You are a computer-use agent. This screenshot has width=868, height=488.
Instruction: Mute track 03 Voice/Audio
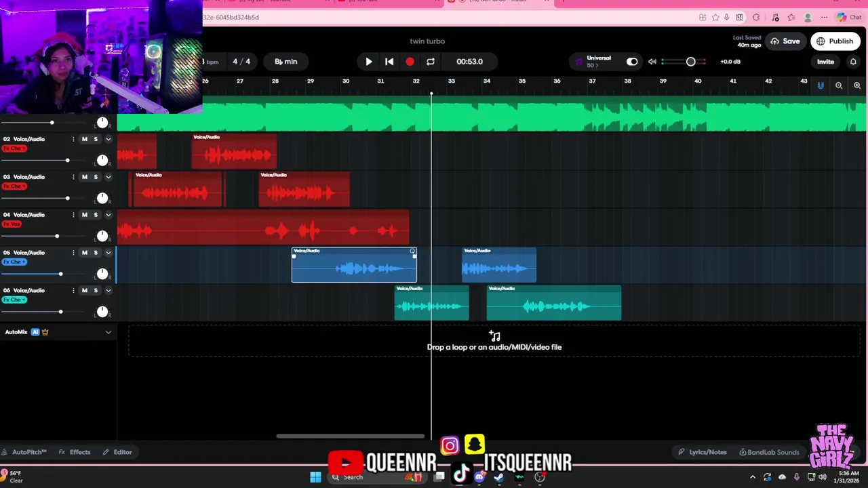[84, 177]
